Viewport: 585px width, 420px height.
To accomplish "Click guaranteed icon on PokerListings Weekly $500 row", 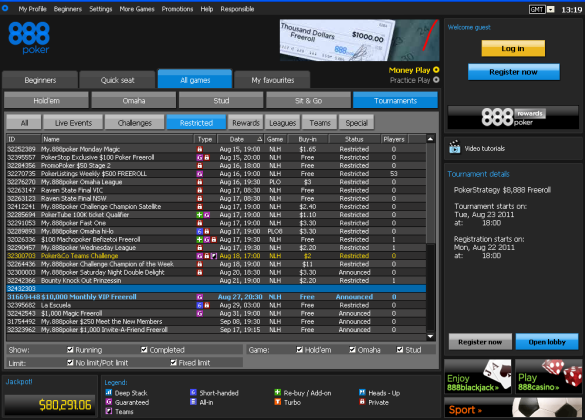I will pyautogui.click(x=200, y=174).
